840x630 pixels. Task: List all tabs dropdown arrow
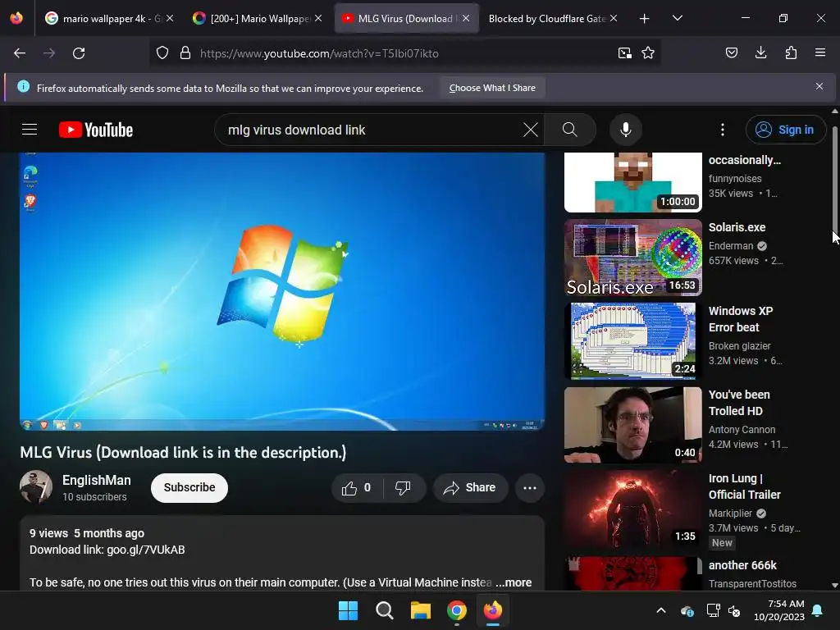coord(677,18)
